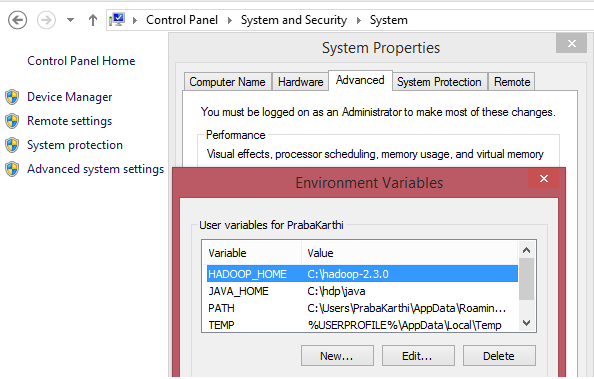Open the System Protection tab
Viewport: 594px width, 379px height.
click(x=439, y=82)
